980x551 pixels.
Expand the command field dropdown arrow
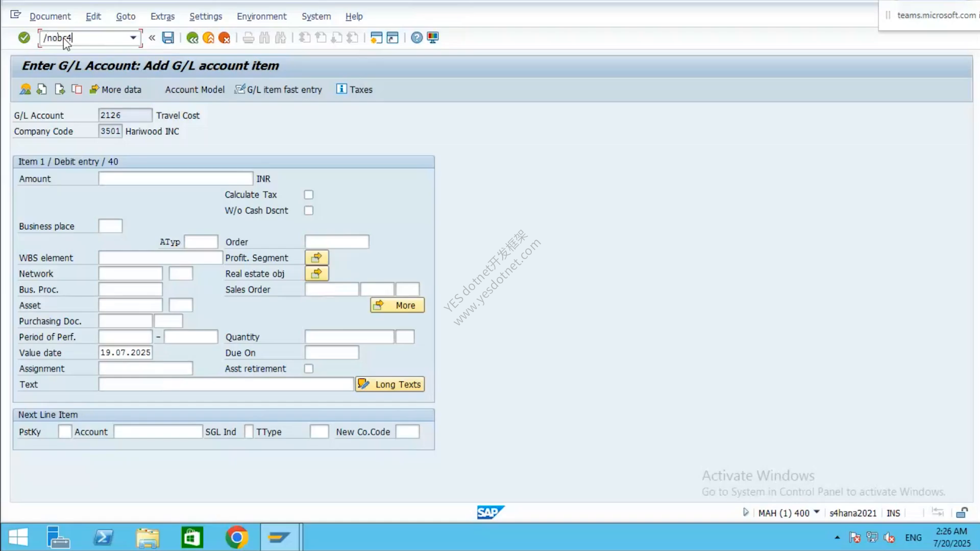(x=133, y=38)
